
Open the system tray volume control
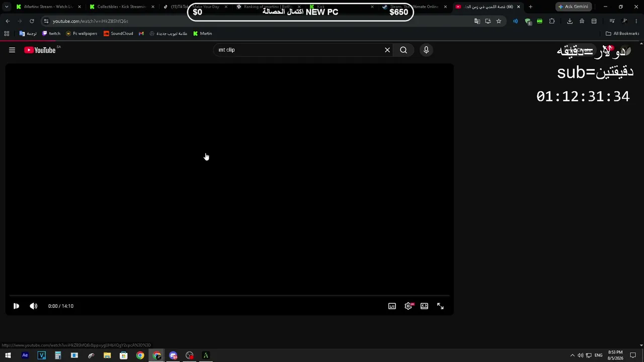580,355
